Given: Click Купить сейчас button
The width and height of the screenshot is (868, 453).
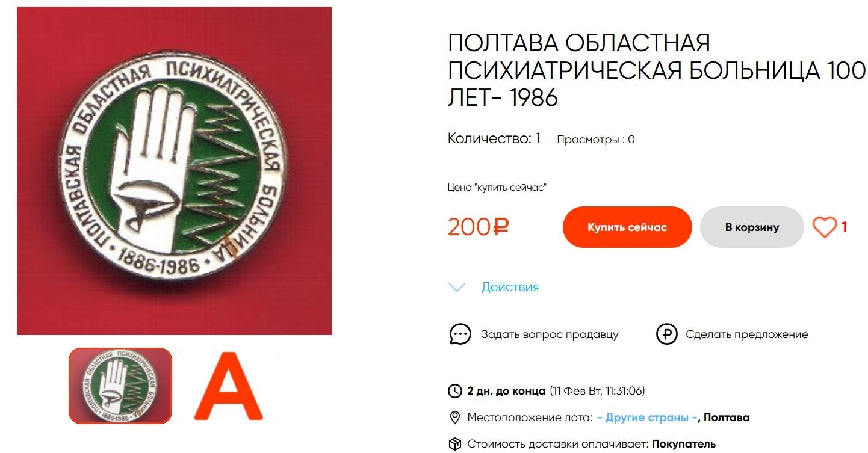Looking at the screenshot, I should (x=627, y=227).
